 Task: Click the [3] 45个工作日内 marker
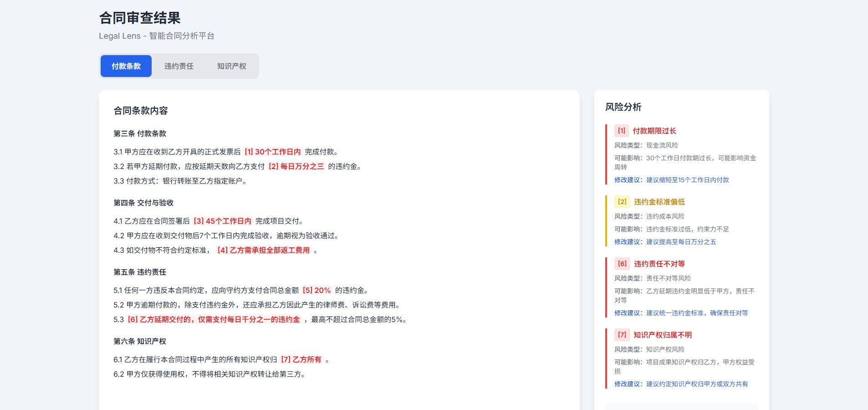tap(223, 220)
